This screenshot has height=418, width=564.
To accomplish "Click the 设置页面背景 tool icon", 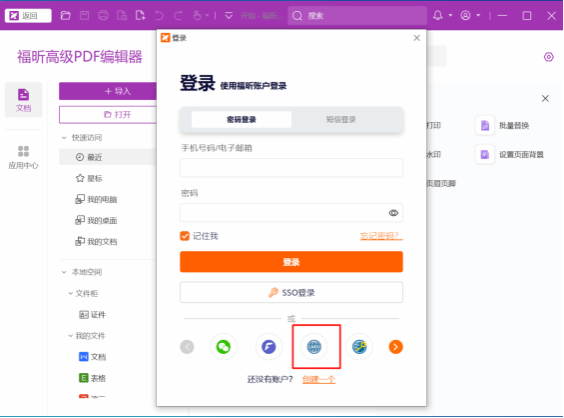I will (485, 155).
